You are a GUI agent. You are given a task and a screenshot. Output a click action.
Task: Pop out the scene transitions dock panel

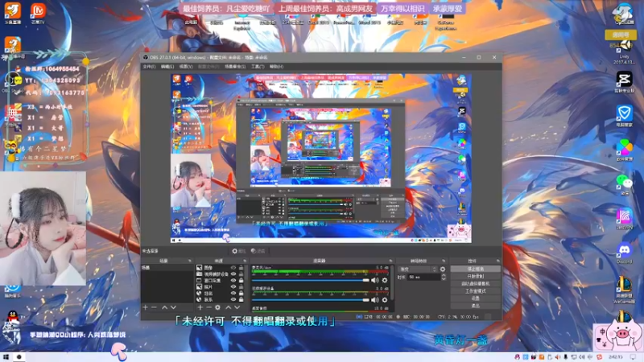444,261
